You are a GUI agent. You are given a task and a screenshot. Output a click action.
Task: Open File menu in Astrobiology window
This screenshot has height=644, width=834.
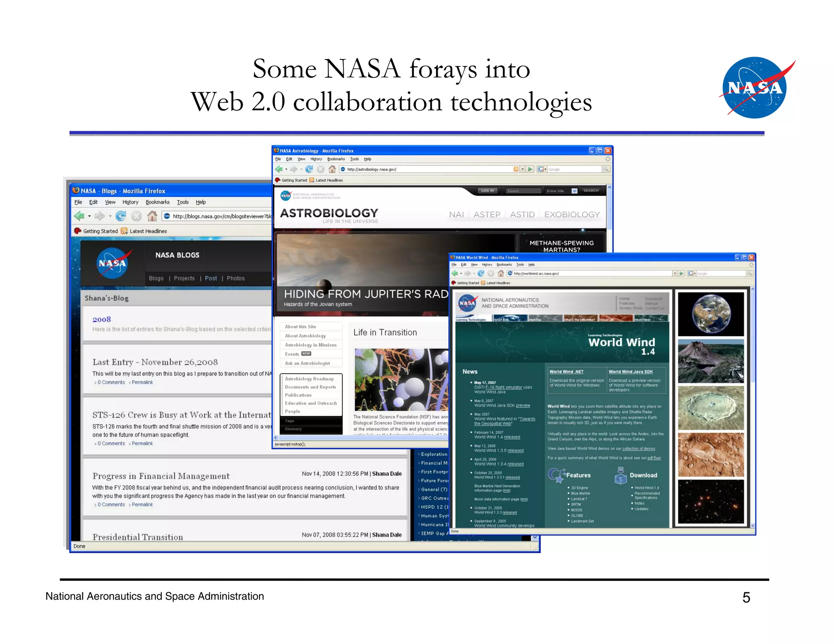278,159
